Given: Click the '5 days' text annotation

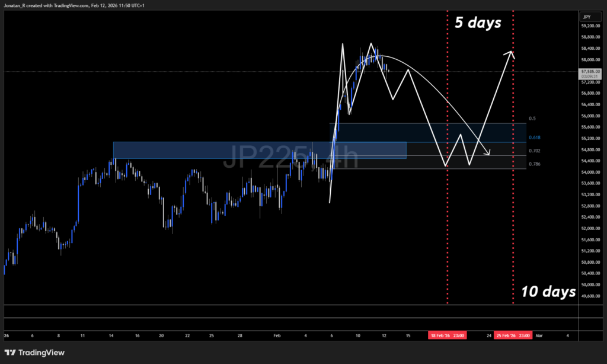Looking at the screenshot, I should pyautogui.click(x=478, y=23).
